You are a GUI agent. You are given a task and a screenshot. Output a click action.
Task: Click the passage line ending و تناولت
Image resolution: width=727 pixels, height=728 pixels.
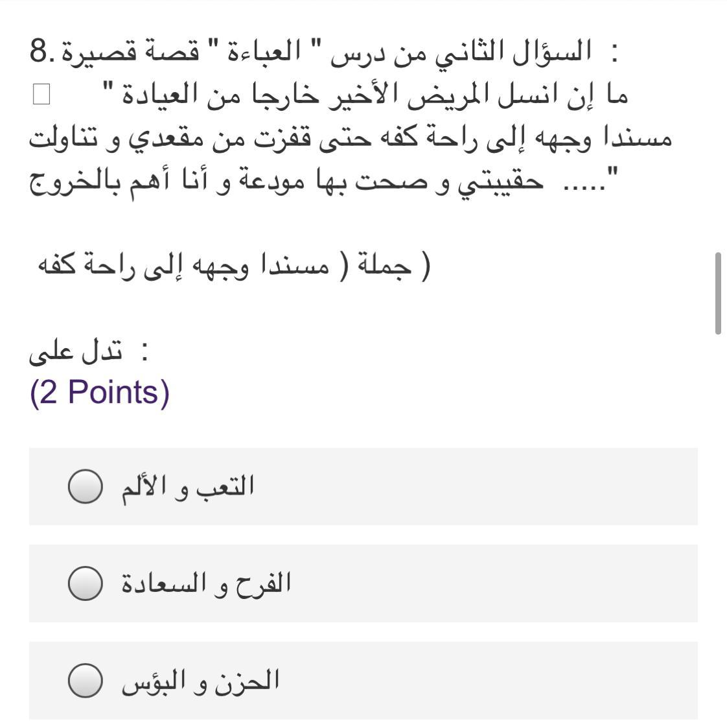click(350, 138)
